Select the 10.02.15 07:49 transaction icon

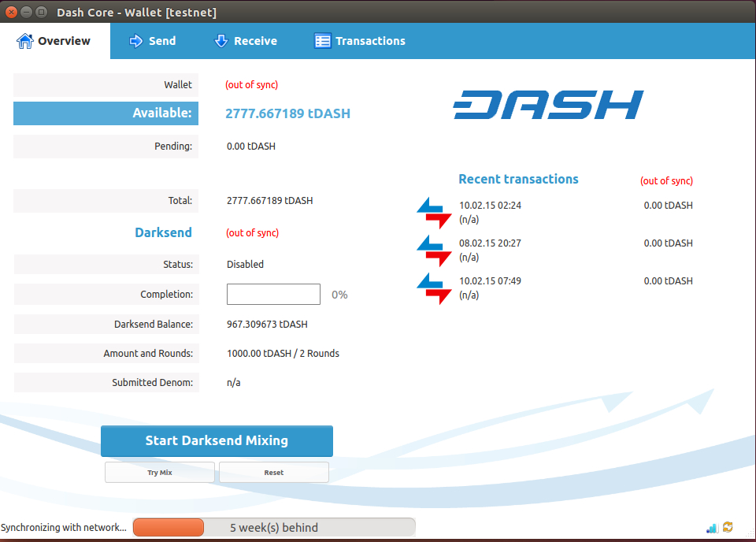[x=435, y=288]
